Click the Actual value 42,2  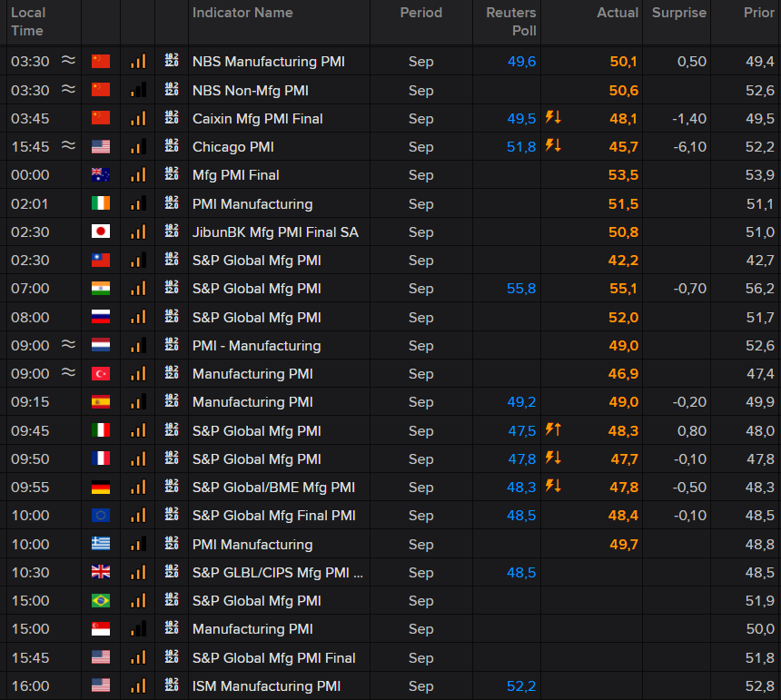point(623,261)
